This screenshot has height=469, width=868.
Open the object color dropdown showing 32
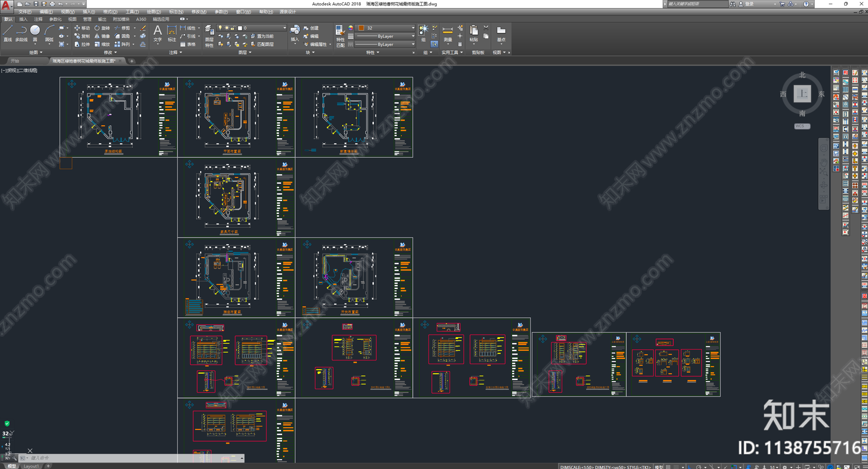pyautogui.click(x=385, y=28)
